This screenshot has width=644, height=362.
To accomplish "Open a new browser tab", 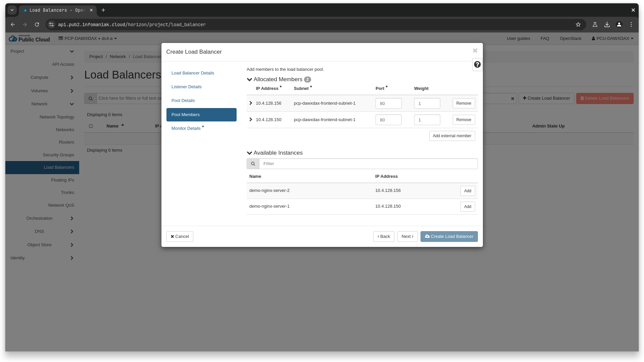I will pyautogui.click(x=103, y=10).
